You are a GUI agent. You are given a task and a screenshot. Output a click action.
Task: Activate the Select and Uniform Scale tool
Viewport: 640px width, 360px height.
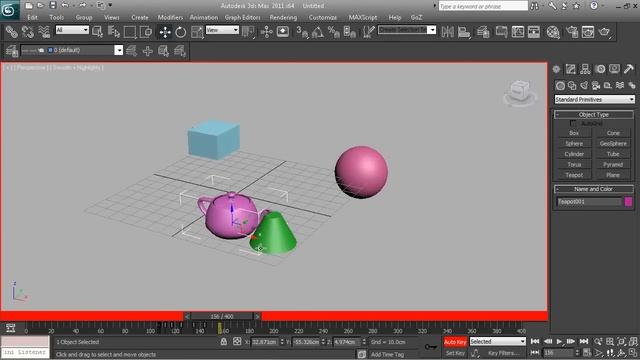pyautogui.click(x=197, y=32)
